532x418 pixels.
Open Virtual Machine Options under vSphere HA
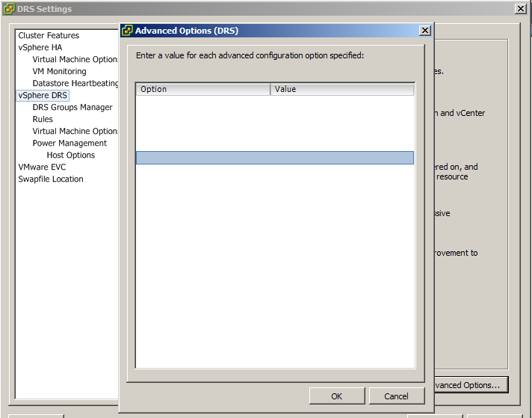point(75,59)
